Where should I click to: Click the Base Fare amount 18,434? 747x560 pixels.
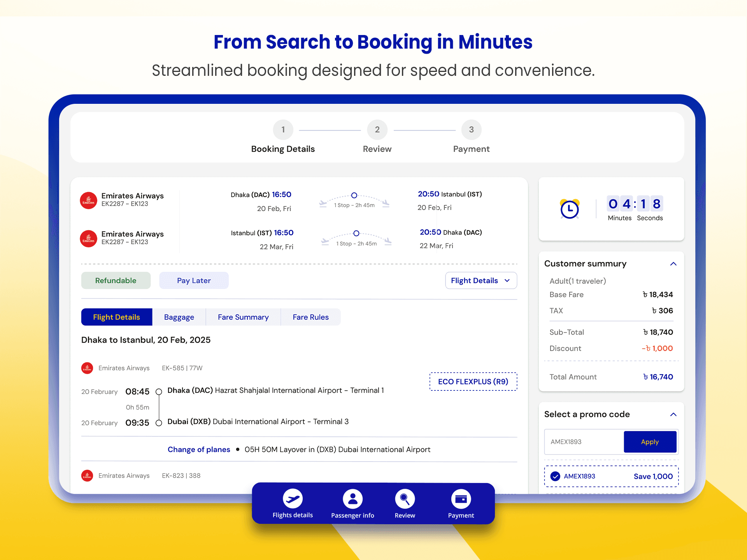coord(658,294)
